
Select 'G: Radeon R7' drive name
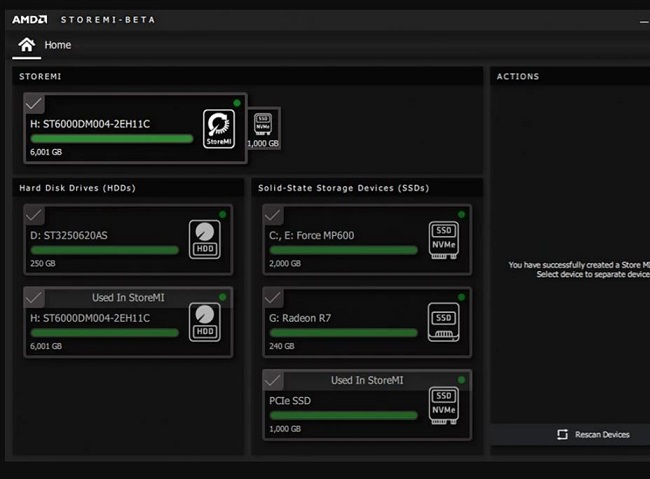(x=300, y=318)
